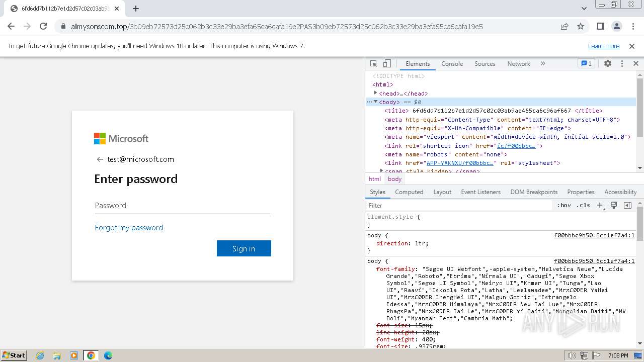Open stylesheet source link for body font-family rule
The width and height of the screenshot is (644, 362).
(594, 261)
